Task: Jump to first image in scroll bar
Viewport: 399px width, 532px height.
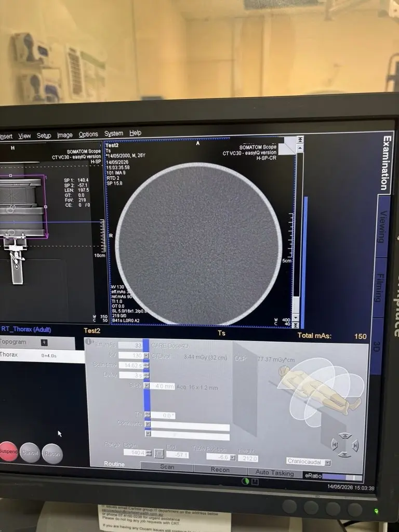Action: (300, 140)
